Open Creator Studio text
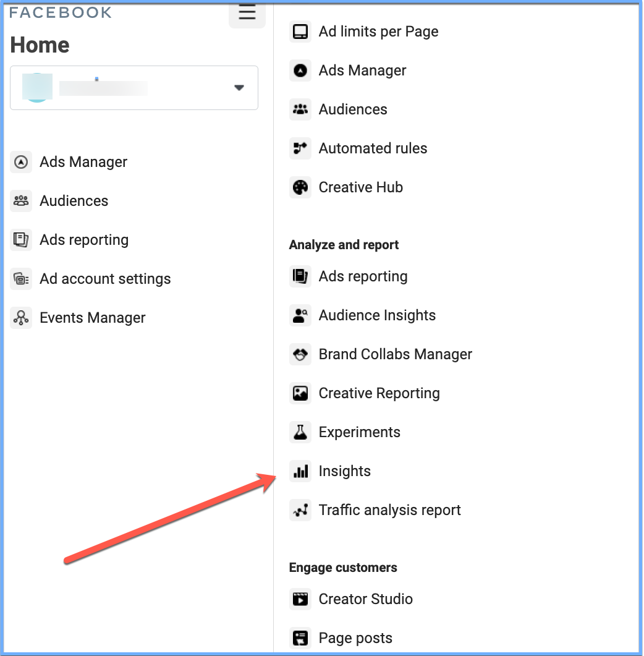This screenshot has width=644, height=656. coord(365,598)
